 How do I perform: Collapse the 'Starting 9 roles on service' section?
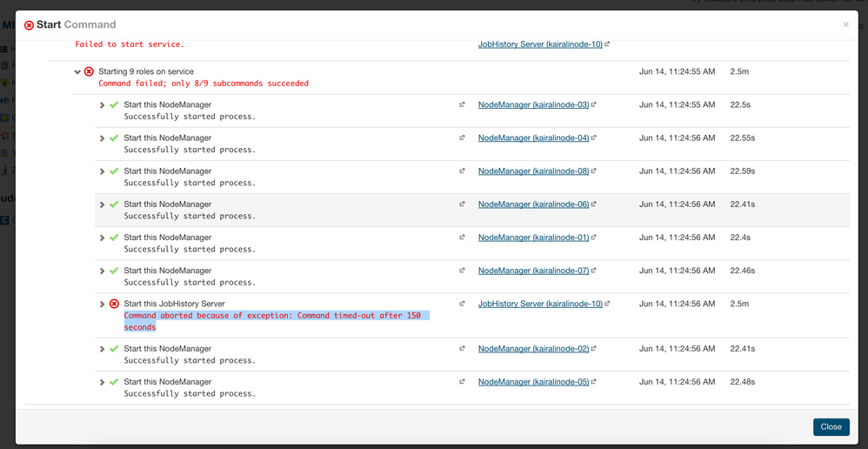pyautogui.click(x=78, y=72)
